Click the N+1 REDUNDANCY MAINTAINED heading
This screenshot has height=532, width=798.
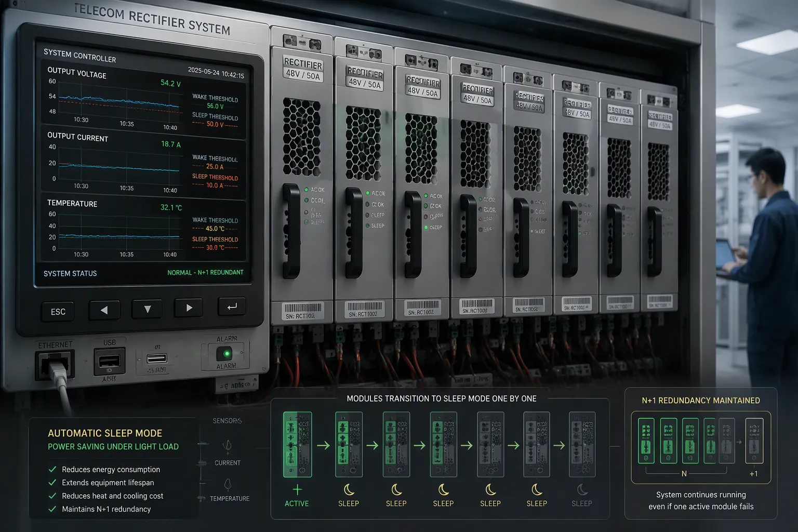point(701,401)
